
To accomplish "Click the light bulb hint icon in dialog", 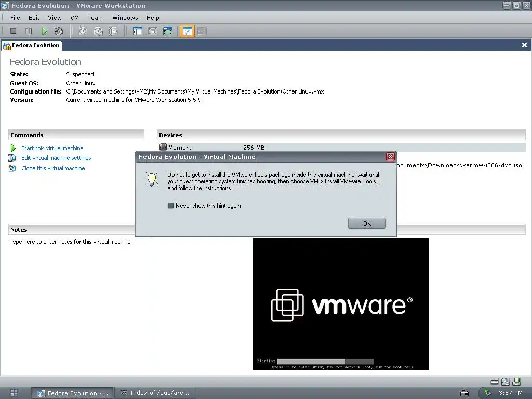I will 152,179.
